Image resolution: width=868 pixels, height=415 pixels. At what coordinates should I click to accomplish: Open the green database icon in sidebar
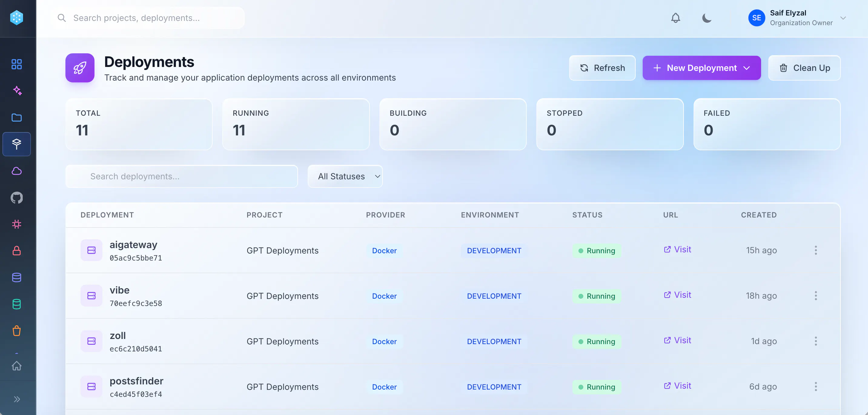click(x=17, y=304)
